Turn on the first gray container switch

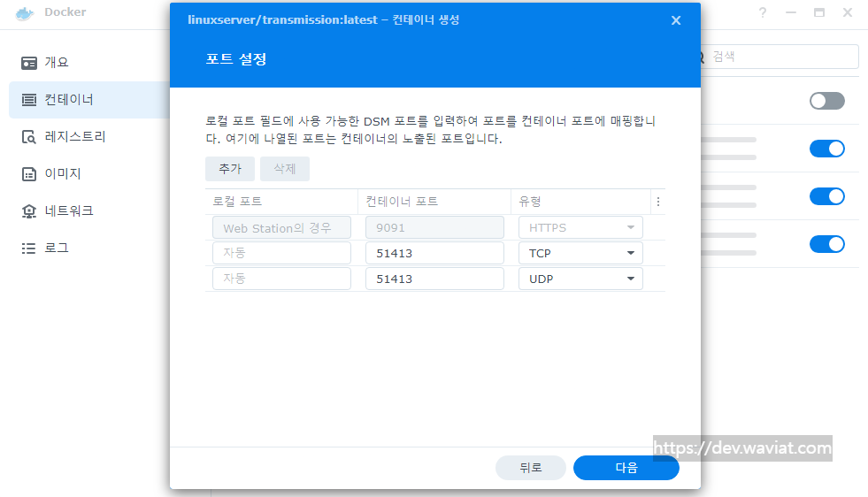[x=827, y=102]
